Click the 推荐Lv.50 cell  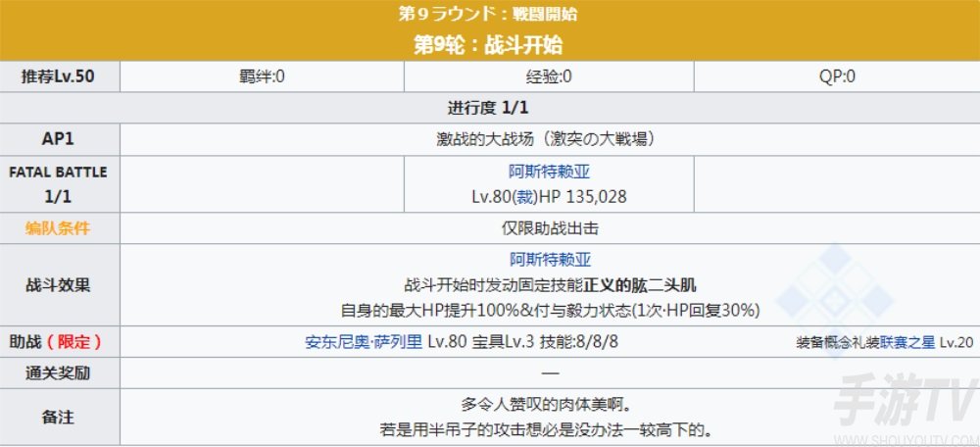(x=60, y=76)
